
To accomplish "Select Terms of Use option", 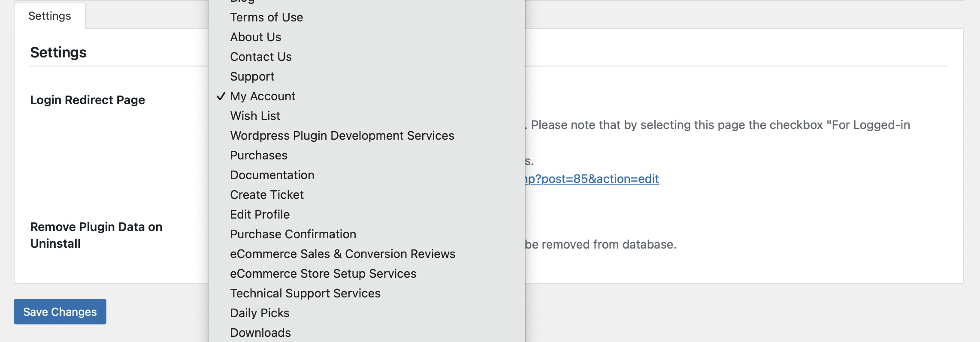I will click(367, 17).
